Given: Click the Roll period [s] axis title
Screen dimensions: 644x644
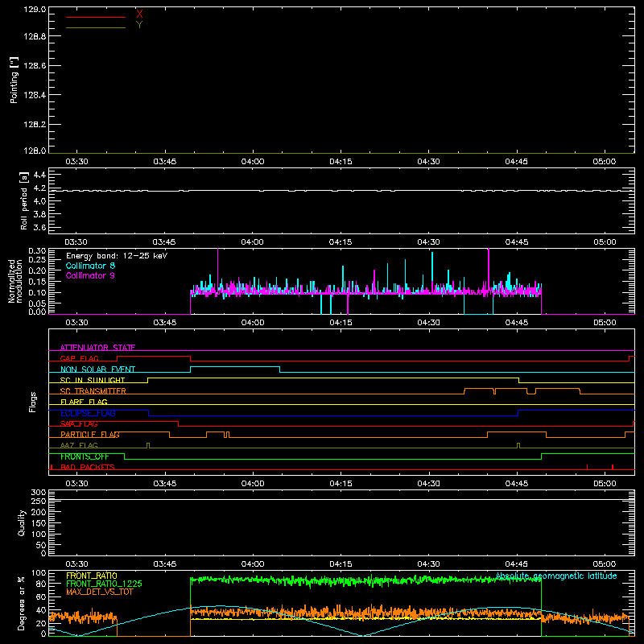Looking at the screenshot, I should [24, 200].
